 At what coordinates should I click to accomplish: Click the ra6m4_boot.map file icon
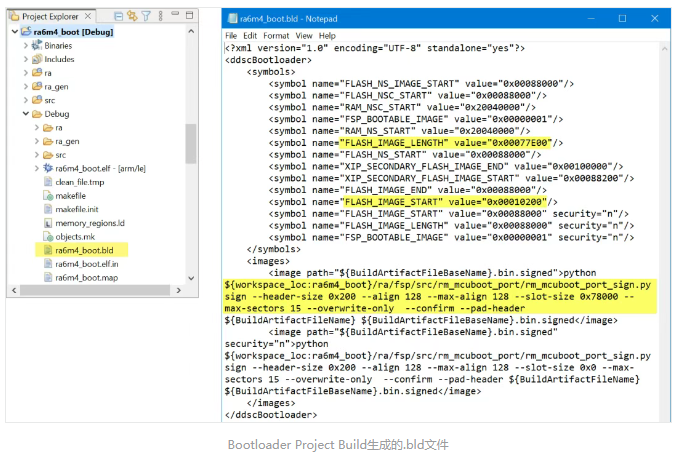[48, 278]
